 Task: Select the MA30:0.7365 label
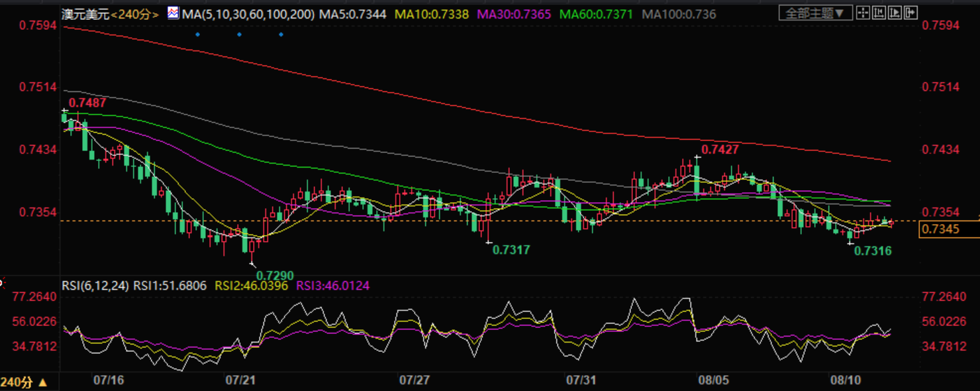pyautogui.click(x=514, y=13)
